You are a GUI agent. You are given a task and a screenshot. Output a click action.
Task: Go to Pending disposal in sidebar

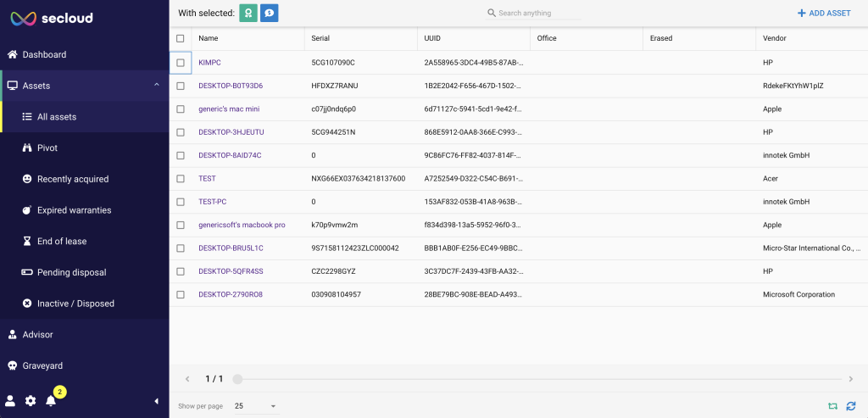tap(71, 272)
